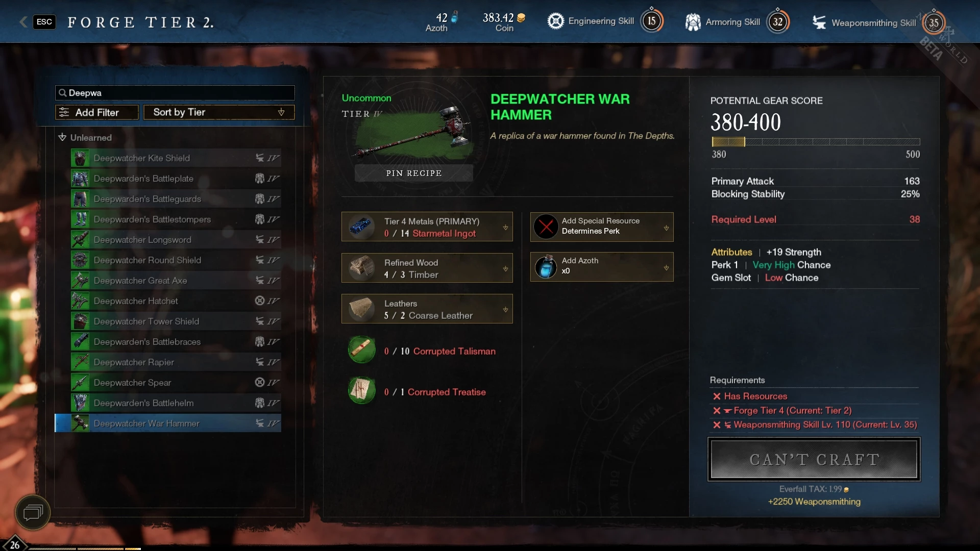This screenshot has width=980, height=551.
Task: Open the Sort by Tier dropdown
Action: 219,112
